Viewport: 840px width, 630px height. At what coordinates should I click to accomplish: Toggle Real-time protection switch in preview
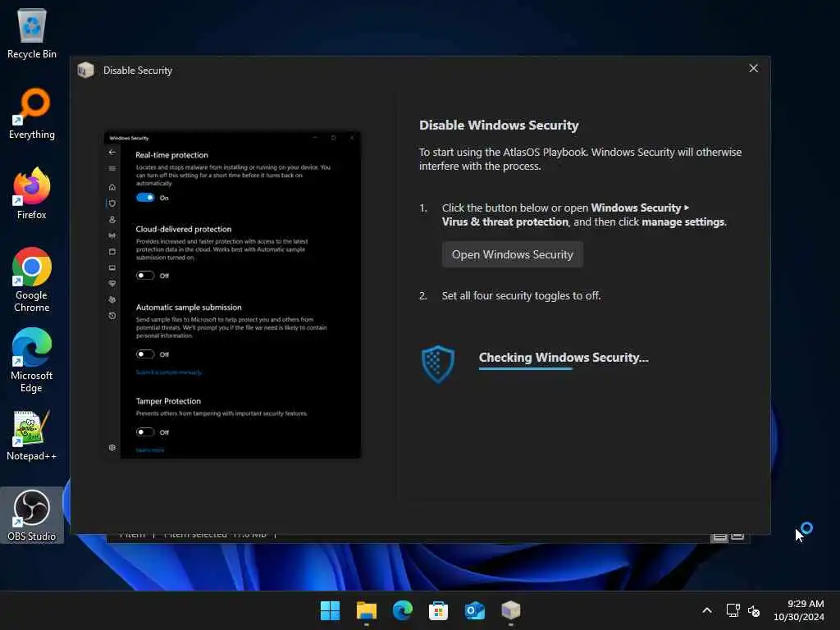point(145,198)
